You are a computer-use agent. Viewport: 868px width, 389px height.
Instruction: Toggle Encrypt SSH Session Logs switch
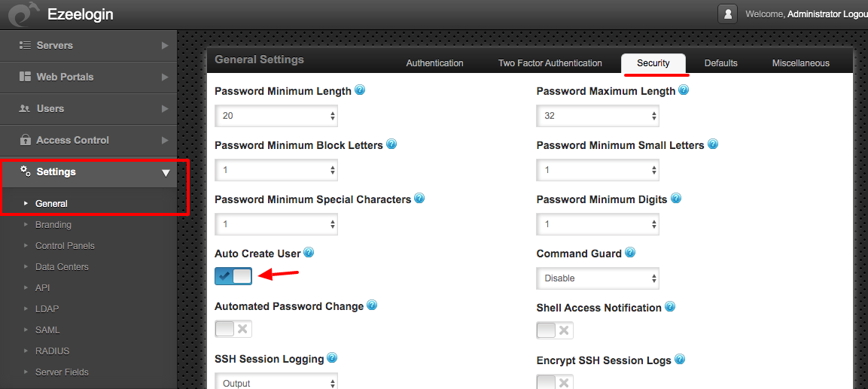click(556, 381)
